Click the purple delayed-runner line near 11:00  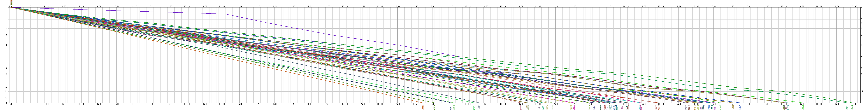[225, 14]
